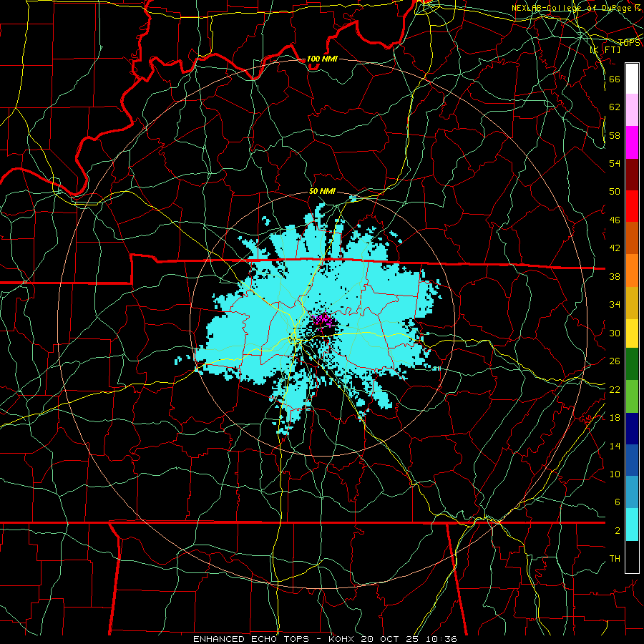Image resolution: width=644 pixels, height=644 pixels.
Task: Click the K FT units label
Action: (605, 50)
